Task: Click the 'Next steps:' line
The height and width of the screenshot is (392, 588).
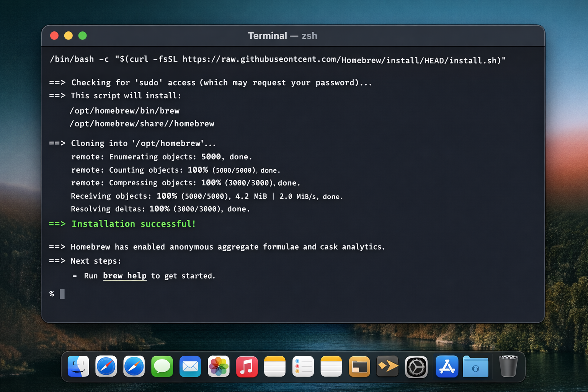Action: (85, 261)
